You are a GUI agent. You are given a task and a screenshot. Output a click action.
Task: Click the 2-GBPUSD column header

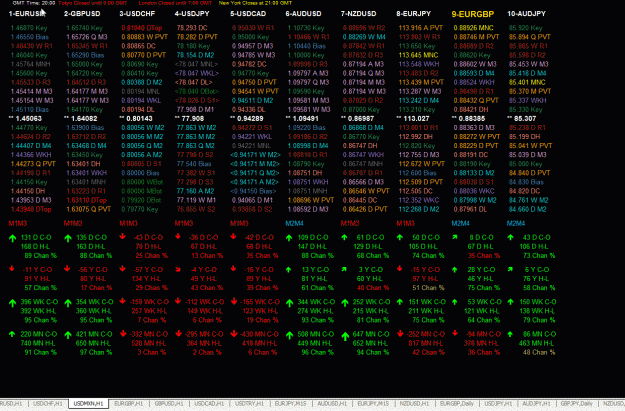tap(82, 14)
